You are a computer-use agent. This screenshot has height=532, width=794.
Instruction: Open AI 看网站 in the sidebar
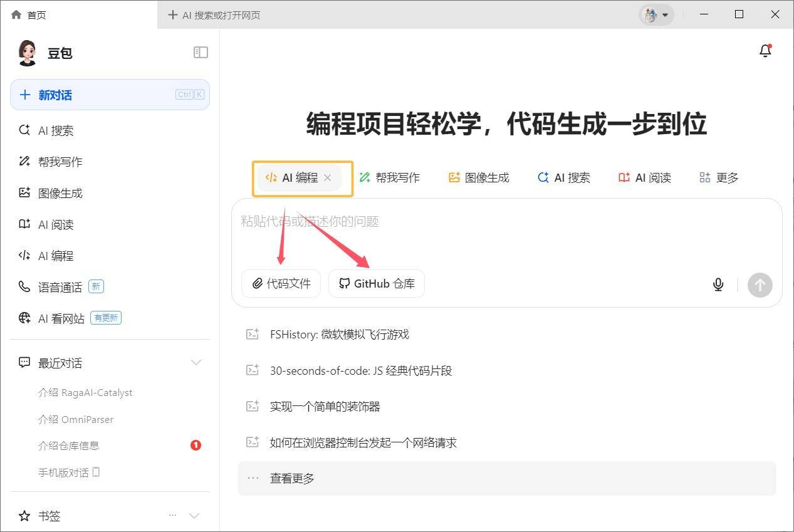click(x=110, y=318)
